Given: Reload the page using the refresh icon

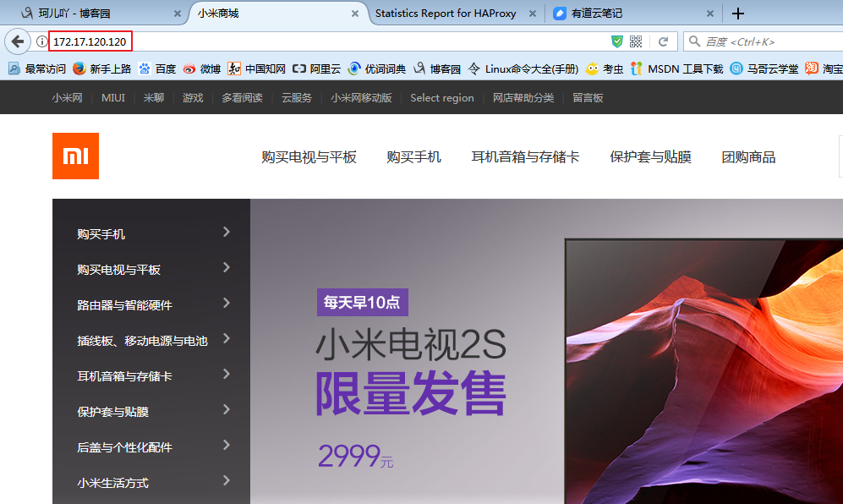Looking at the screenshot, I should click(x=664, y=41).
